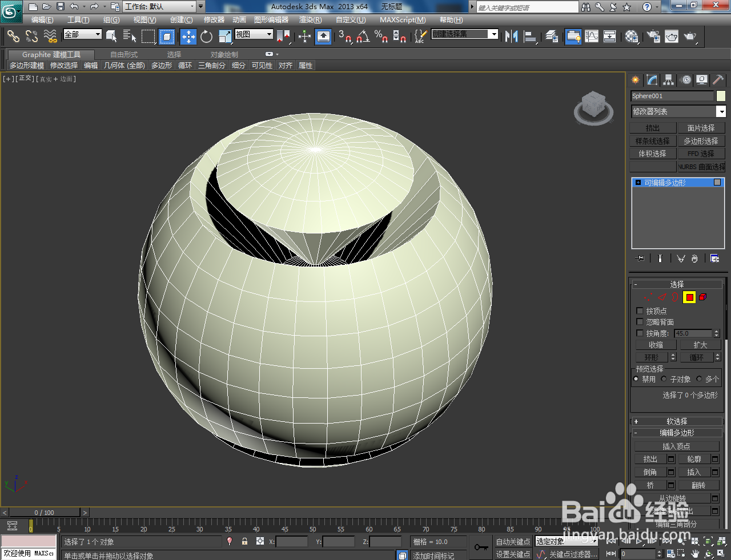This screenshot has height=560, width=731.
Task: Switch to Polygon sub-object mode icon
Action: tap(689, 296)
